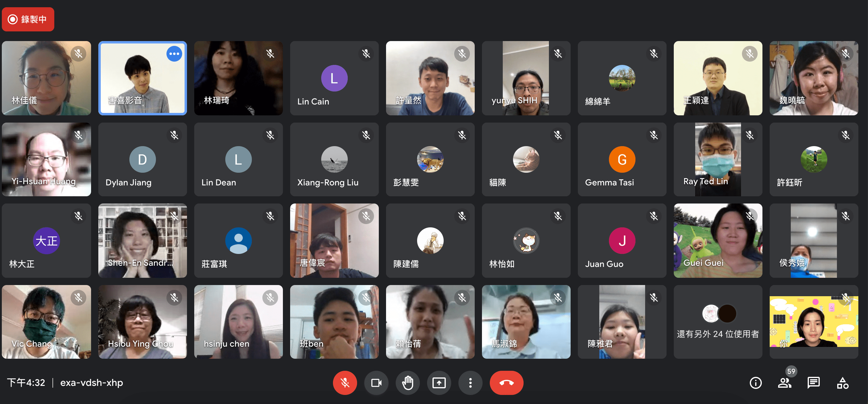Image resolution: width=868 pixels, height=404 pixels.
Task: Open the blue options dots on 害喜影音 tile
Action: 174,54
